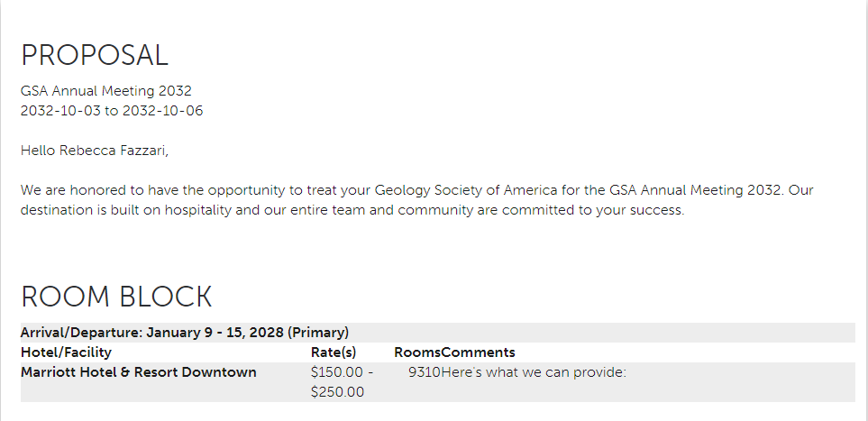Click the Rate(s) column header
Screen dimensions: 868x421
tap(333, 352)
